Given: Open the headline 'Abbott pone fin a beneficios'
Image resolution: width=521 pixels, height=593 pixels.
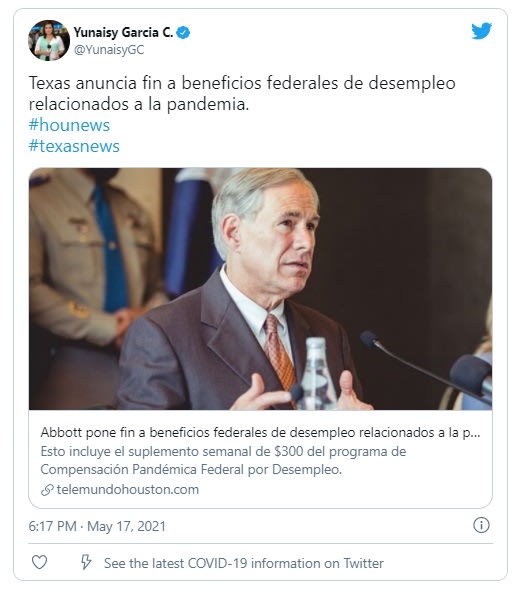Looking at the screenshot, I should (x=260, y=432).
